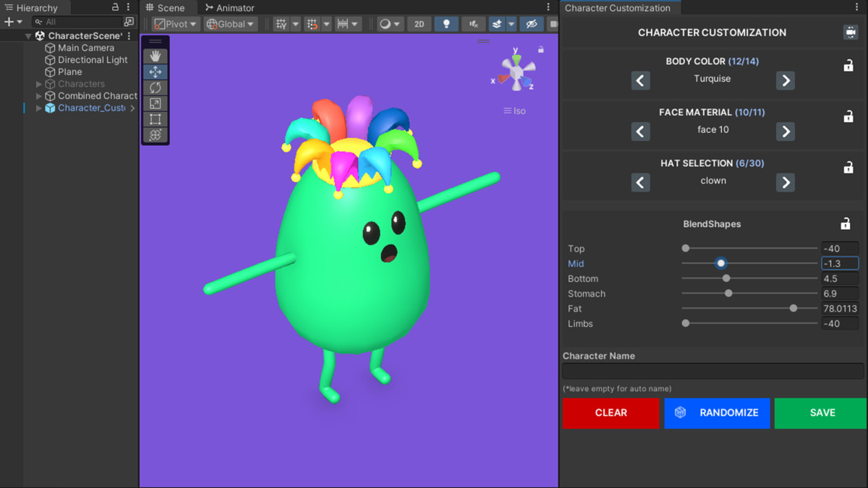Click the lock icon next to Body Color
This screenshot has width=868, height=488.
(x=848, y=65)
